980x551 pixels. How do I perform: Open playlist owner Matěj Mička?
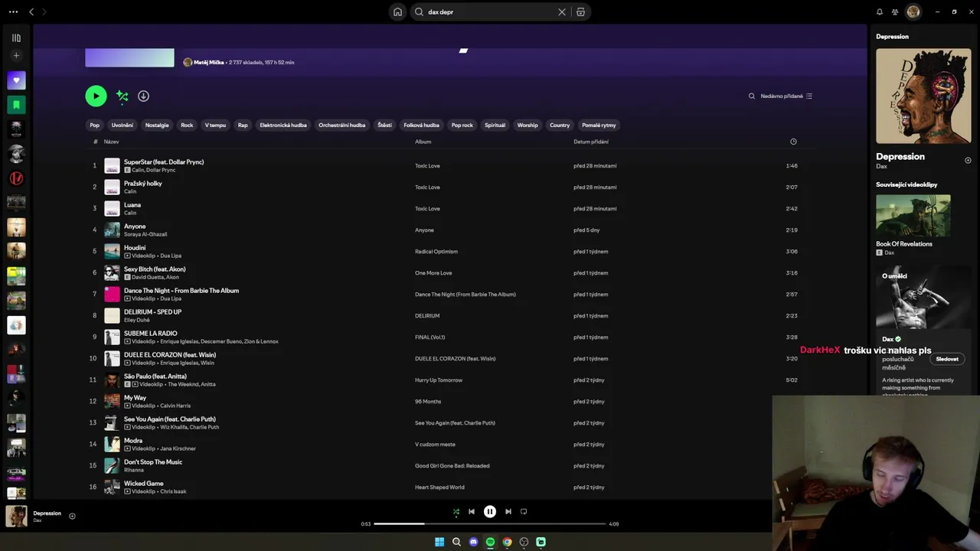209,63
